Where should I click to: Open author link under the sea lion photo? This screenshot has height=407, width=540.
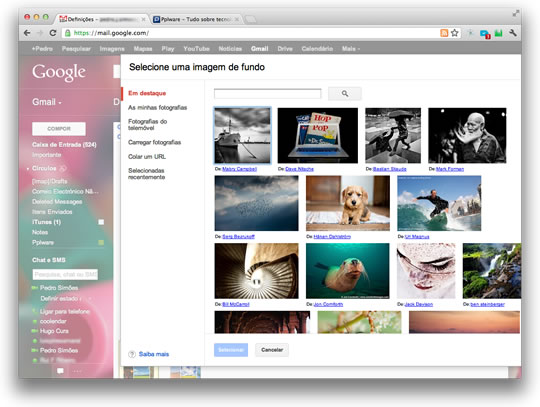click(328, 304)
